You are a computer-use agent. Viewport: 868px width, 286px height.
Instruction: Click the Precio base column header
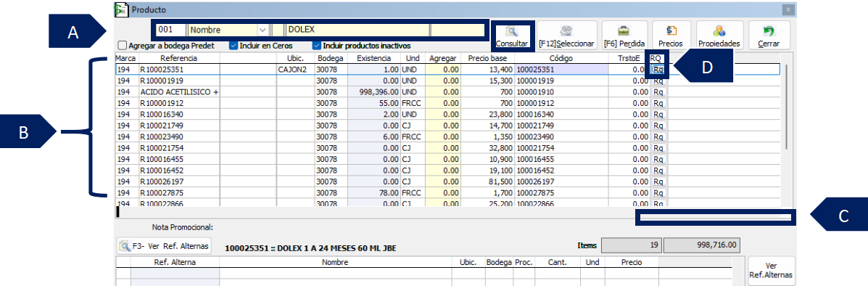pyautogui.click(x=488, y=58)
